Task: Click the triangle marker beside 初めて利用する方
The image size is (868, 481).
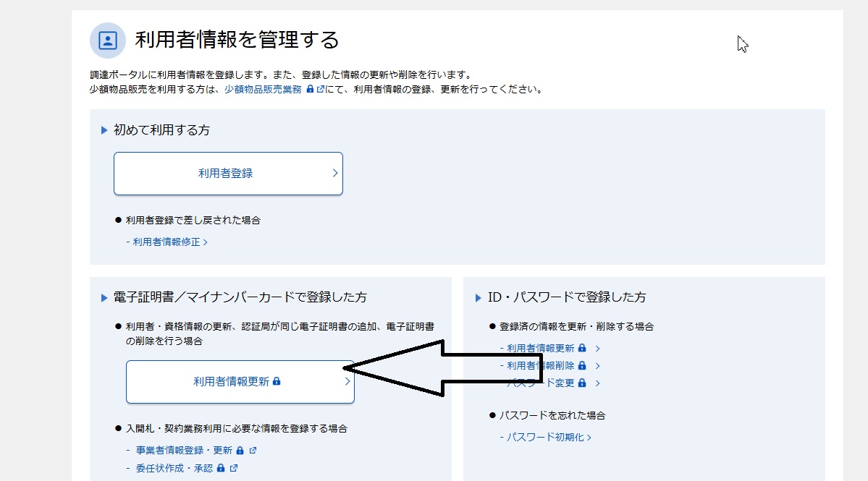Action: click(x=104, y=131)
